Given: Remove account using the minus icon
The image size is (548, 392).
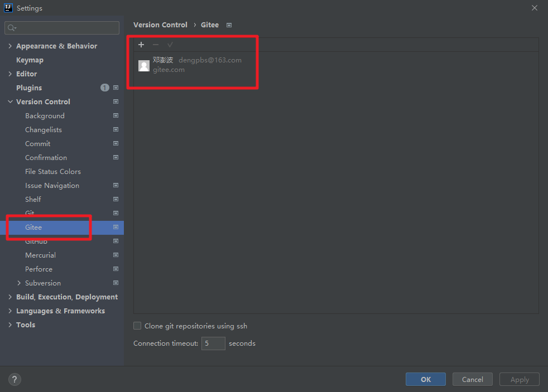Looking at the screenshot, I should click(156, 45).
